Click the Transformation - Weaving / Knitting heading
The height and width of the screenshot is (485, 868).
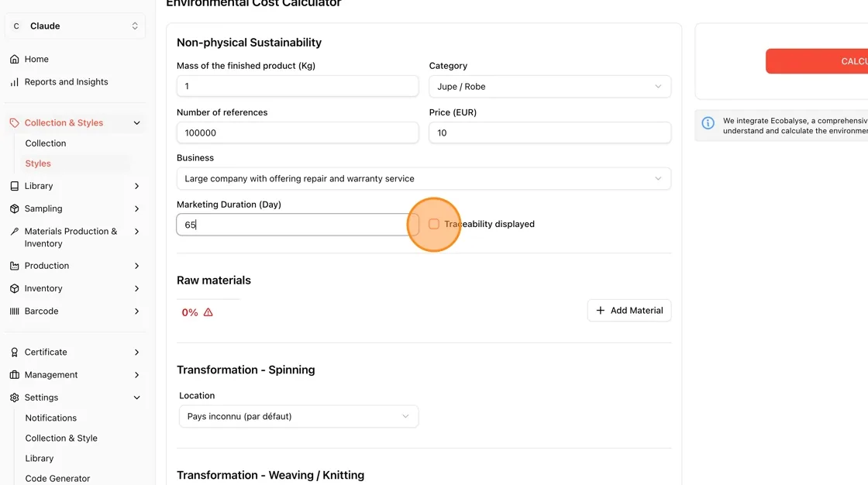[270, 475]
